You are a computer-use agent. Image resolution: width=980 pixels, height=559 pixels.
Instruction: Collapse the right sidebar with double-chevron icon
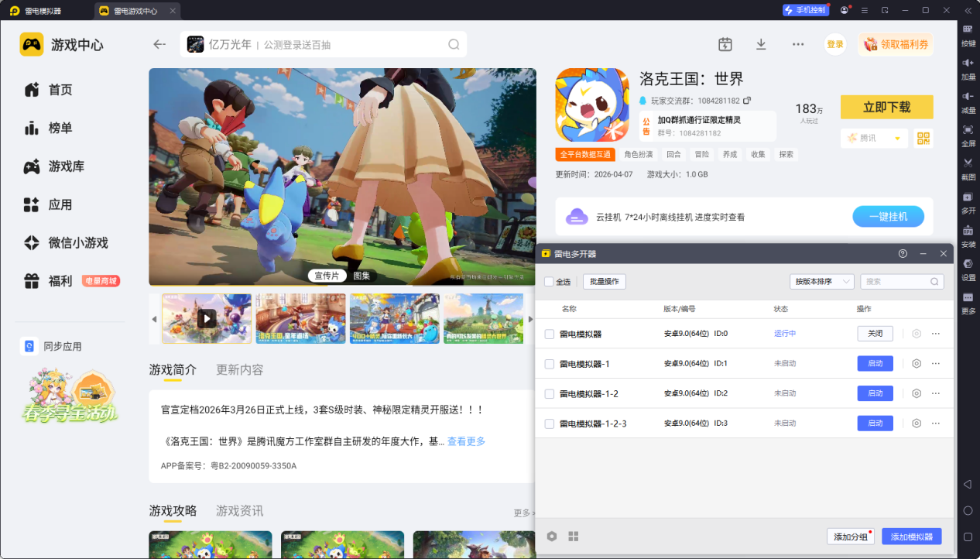(968, 10)
